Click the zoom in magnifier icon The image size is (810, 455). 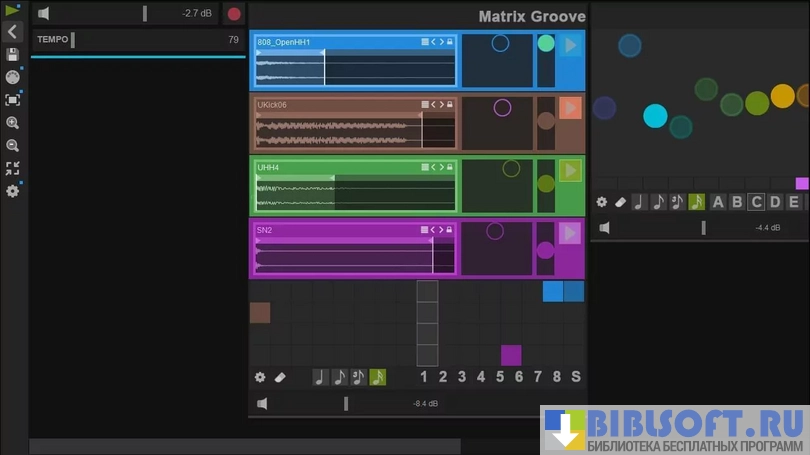12,122
